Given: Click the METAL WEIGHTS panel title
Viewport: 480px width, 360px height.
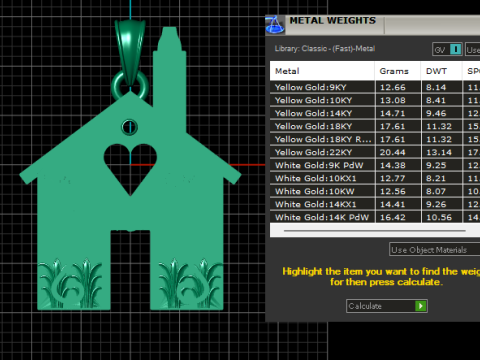Looking at the screenshot, I should click(x=332, y=21).
